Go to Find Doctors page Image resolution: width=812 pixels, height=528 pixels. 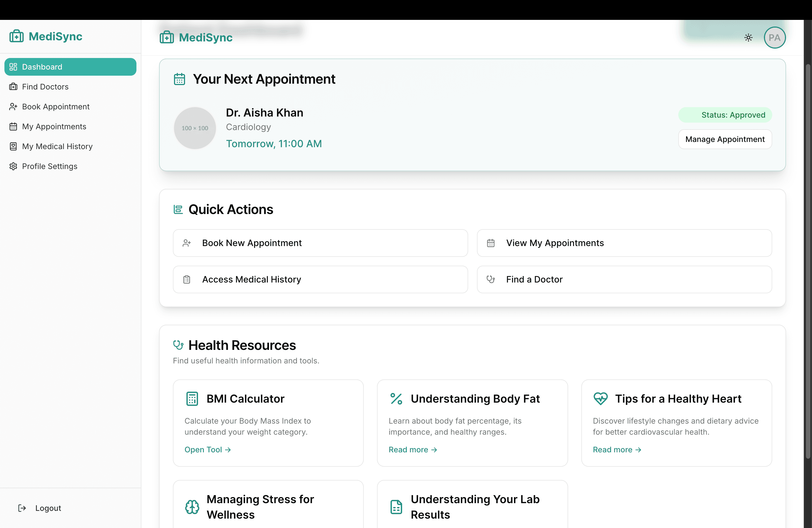point(70,87)
